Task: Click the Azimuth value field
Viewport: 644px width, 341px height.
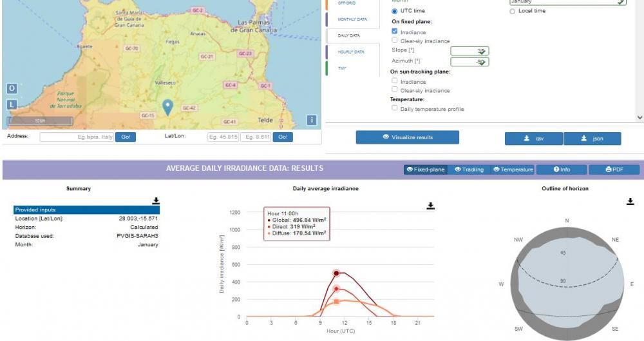Action: point(469,62)
